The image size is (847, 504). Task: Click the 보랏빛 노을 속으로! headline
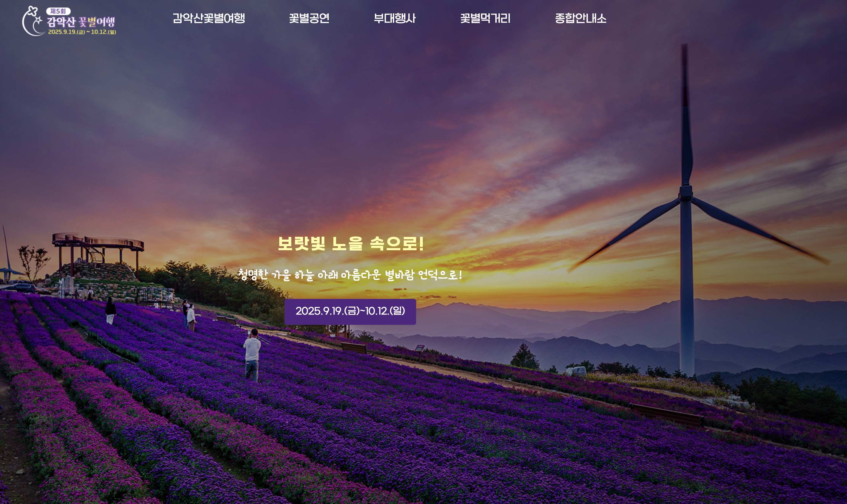coord(351,243)
